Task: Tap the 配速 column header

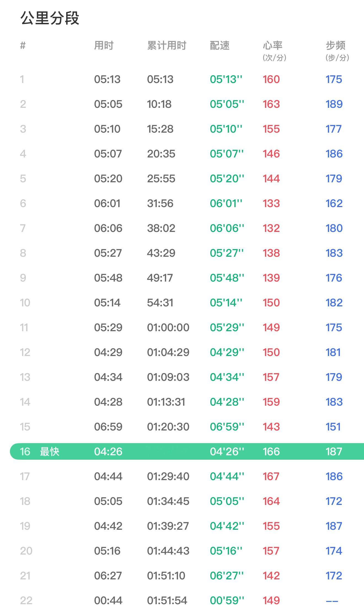Action: (220, 46)
